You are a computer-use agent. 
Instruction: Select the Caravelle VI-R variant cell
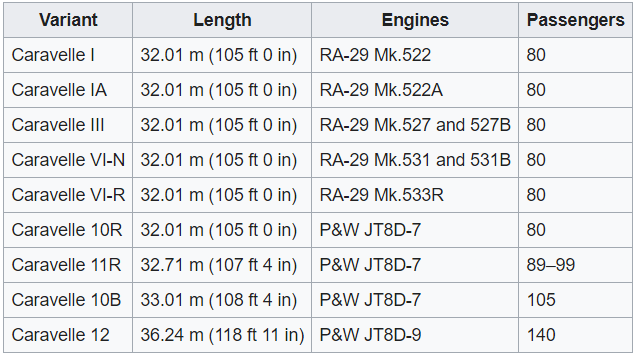68,195
